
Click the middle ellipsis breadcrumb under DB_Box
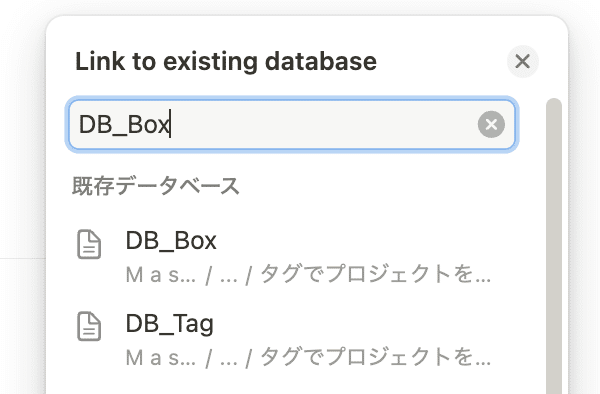coord(229,276)
